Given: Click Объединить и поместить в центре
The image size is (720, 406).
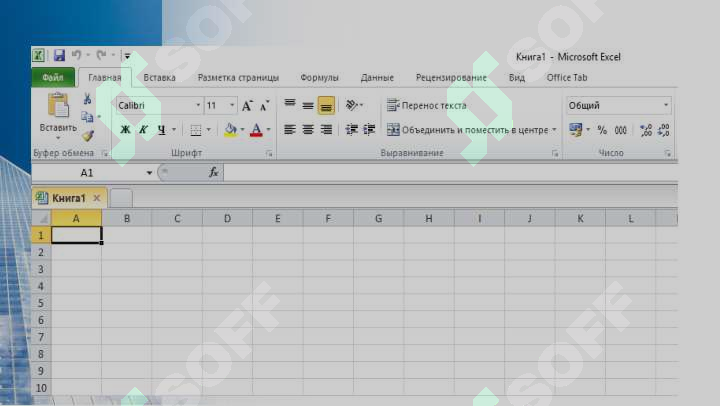Looking at the screenshot, I should point(467,130).
